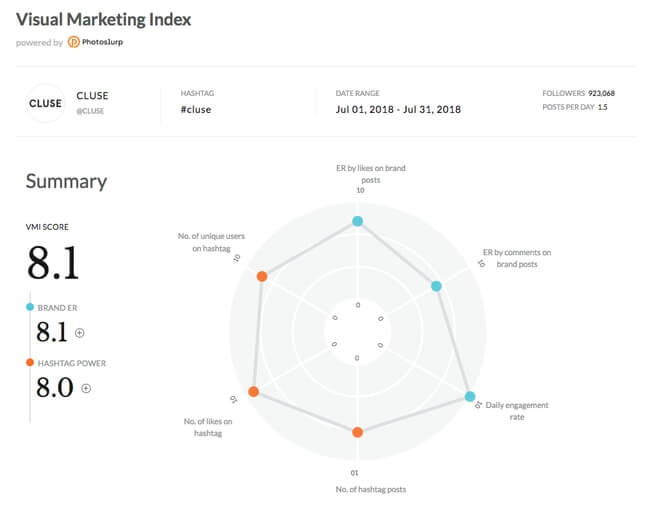The height and width of the screenshot is (519, 650).
Task: Click the blue Brand ER legend dot
Action: tap(30, 307)
